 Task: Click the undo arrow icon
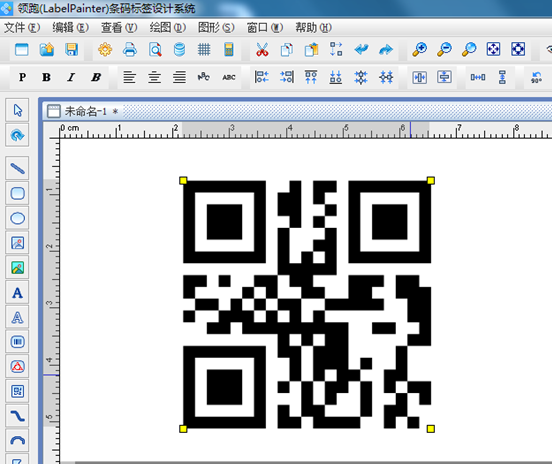[362, 49]
